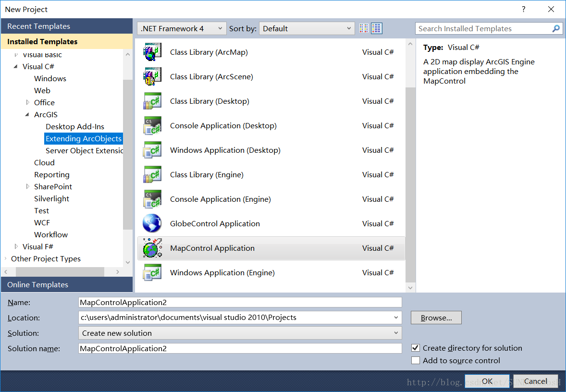Click the OK button
Screen dimensions: 566x392
coord(487,381)
